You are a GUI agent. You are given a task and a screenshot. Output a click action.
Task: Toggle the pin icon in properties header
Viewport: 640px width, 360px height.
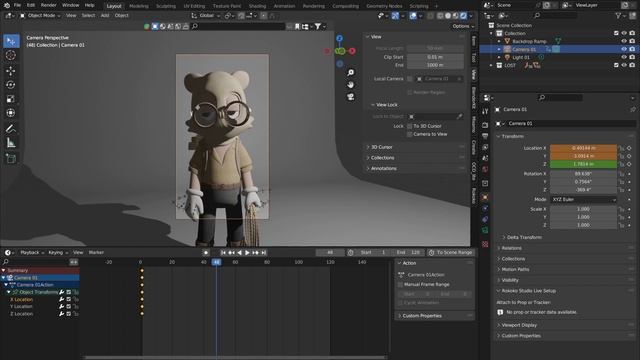click(633, 109)
